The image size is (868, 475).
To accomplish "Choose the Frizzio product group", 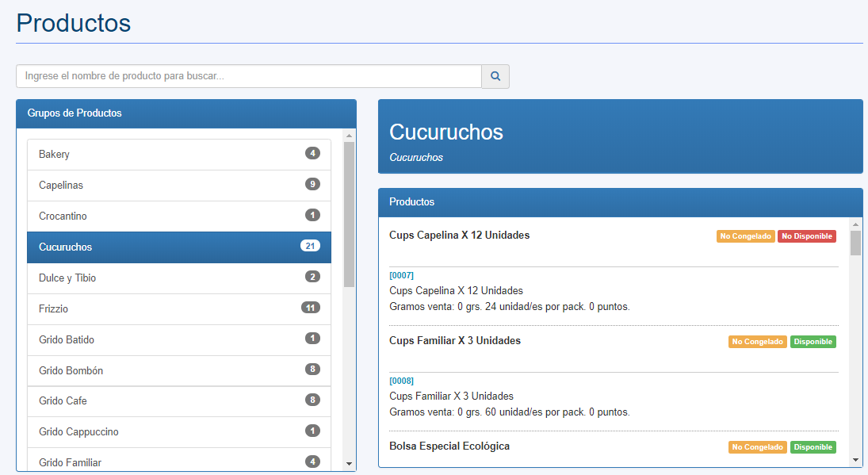I will [x=179, y=309].
